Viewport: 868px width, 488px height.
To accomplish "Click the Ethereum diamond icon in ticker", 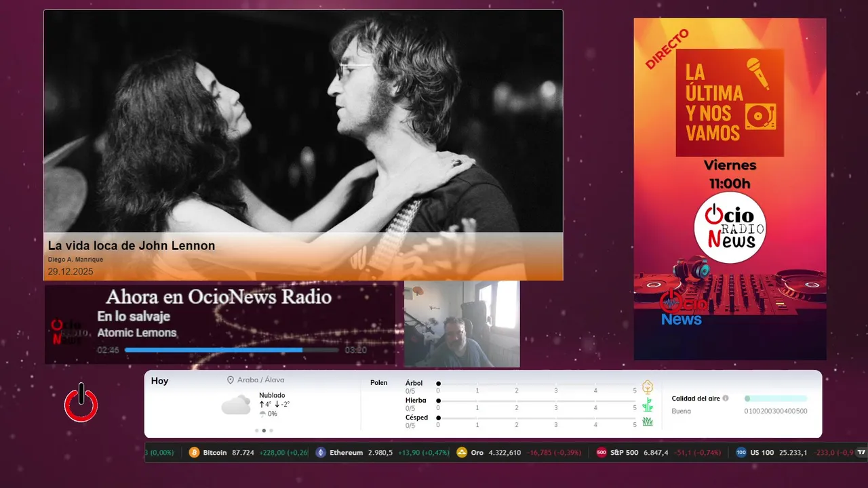I will tap(321, 452).
